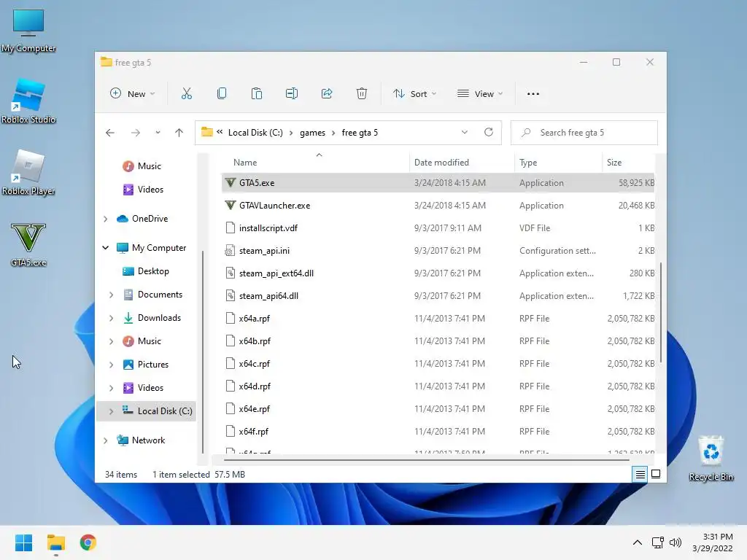The width and height of the screenshot is (747, 560).
Task: Open network status tray icon
Action: (658, 542)
